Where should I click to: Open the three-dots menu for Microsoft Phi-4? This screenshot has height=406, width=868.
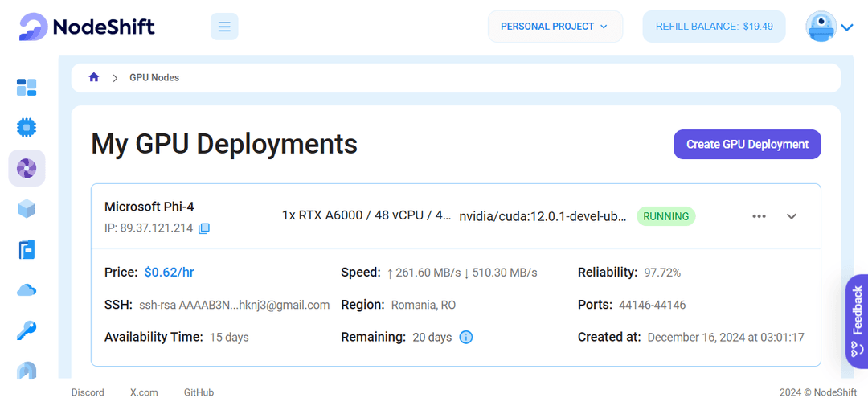coord(759,216)
